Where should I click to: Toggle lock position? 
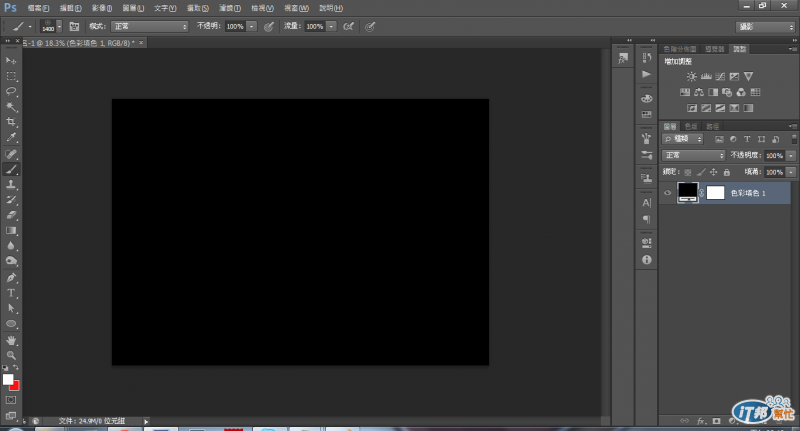point(714,172)
